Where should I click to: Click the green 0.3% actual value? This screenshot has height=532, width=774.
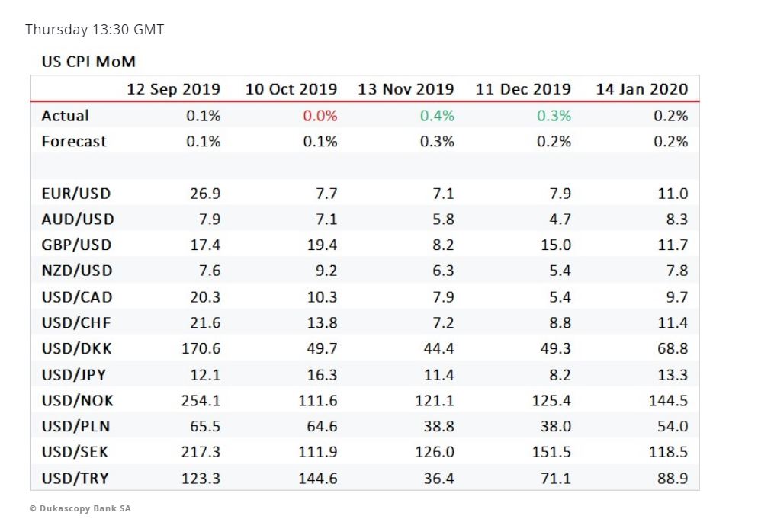coord(554,116)
